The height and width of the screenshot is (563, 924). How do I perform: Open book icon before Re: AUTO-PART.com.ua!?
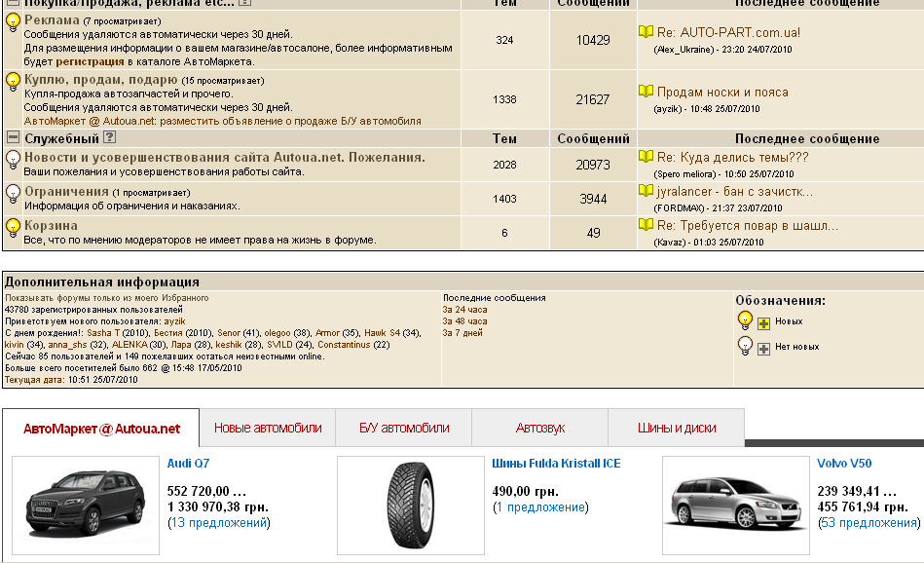pyautogui.click(x=646, y=32)
